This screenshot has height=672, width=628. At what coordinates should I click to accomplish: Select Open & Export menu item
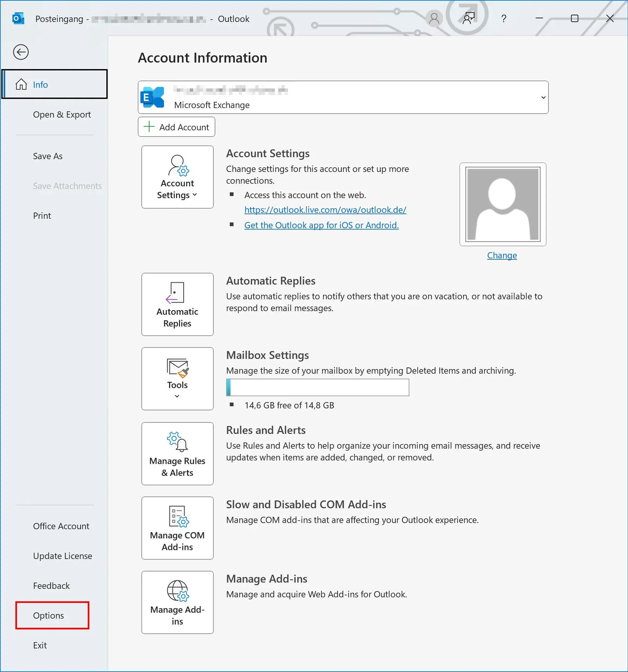(62, 115)
